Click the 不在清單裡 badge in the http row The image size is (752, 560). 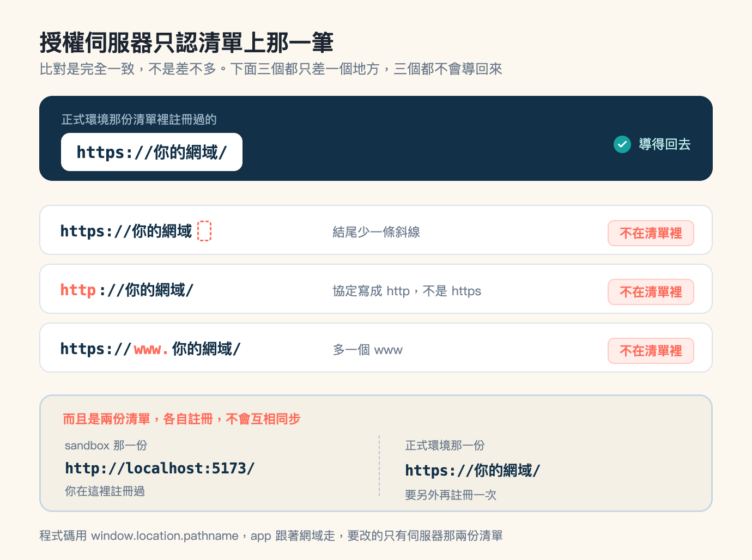(x=651, y=292)
